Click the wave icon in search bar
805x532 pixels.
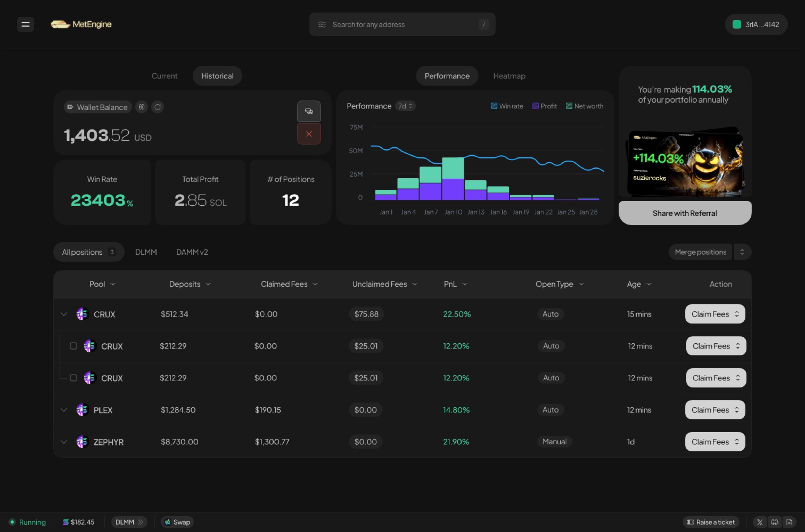322,24
